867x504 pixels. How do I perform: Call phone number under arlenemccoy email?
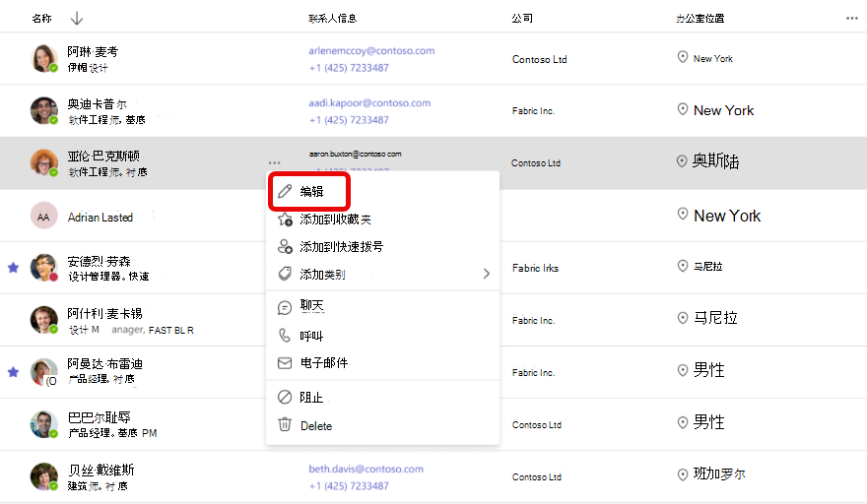pos(349,68)
